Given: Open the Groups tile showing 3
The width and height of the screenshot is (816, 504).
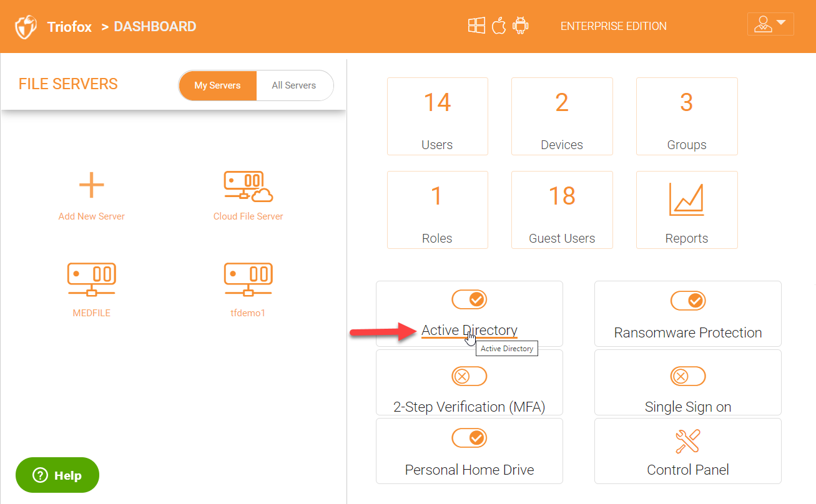Looking at the screenshot, I should click(687, 116).
